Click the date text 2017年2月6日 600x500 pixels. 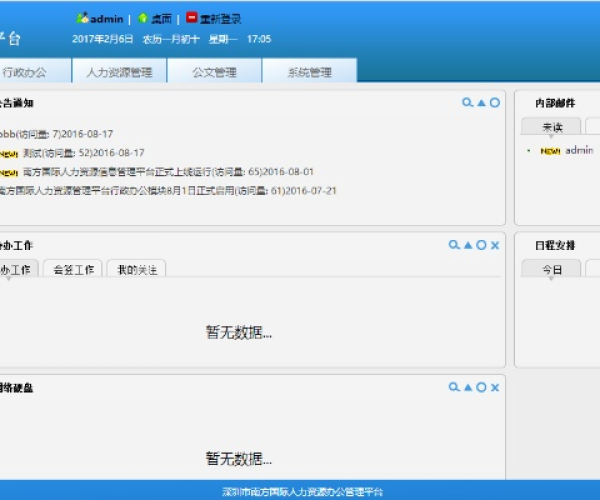[x=103, y=39]
